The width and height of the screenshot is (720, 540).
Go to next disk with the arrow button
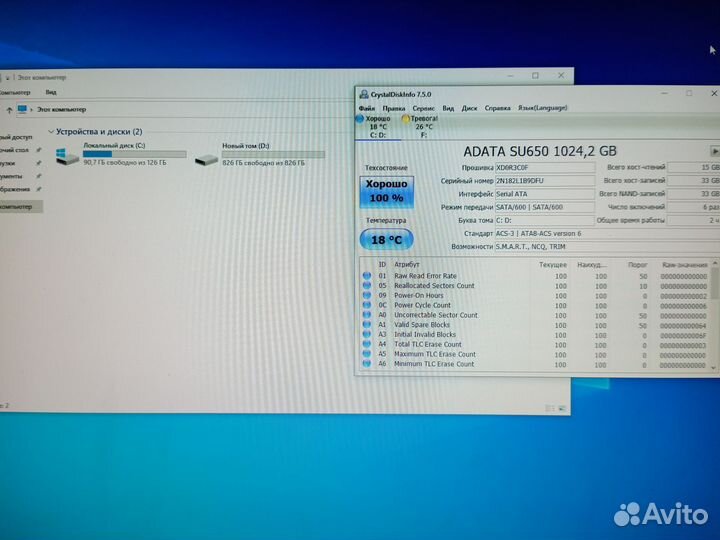(x=714, y=151)
